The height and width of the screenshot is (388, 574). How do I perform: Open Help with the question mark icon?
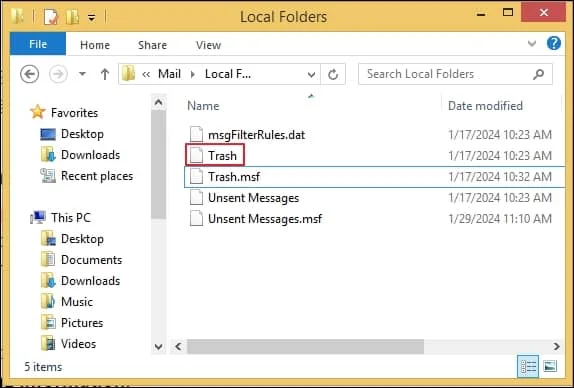pos(554,43)
